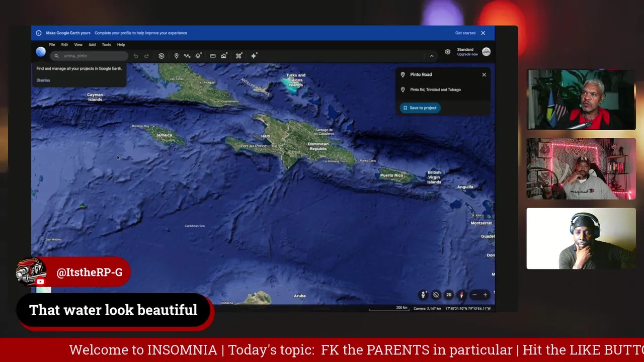The image size is (644, 362).
Task: Click the Anguilla map label
Action: tap(465, 187)
